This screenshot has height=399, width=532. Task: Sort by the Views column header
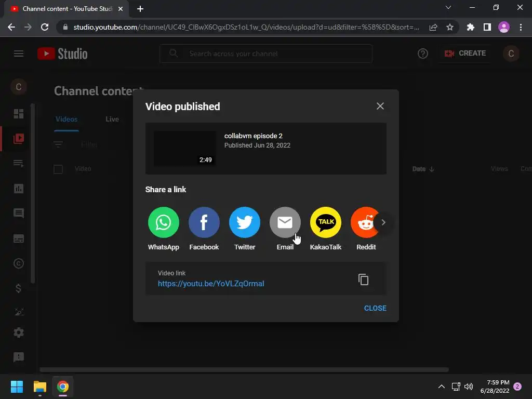[x=499, y=169]
